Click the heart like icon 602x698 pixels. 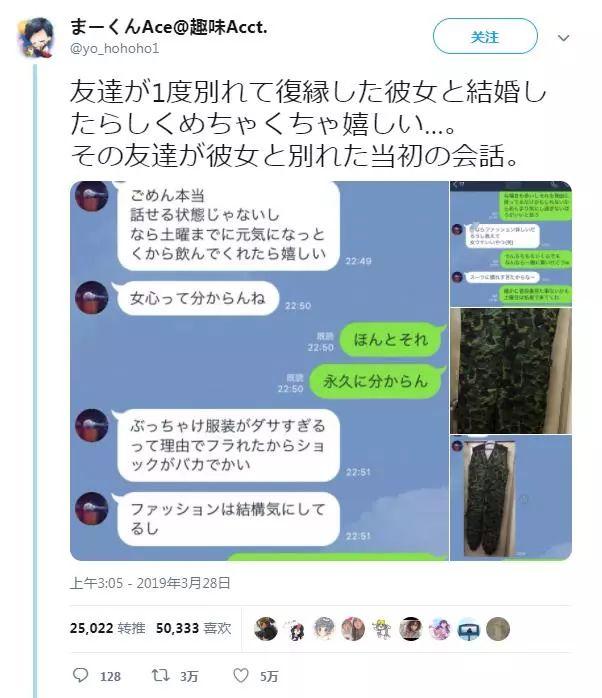click(x=241, y=675)
